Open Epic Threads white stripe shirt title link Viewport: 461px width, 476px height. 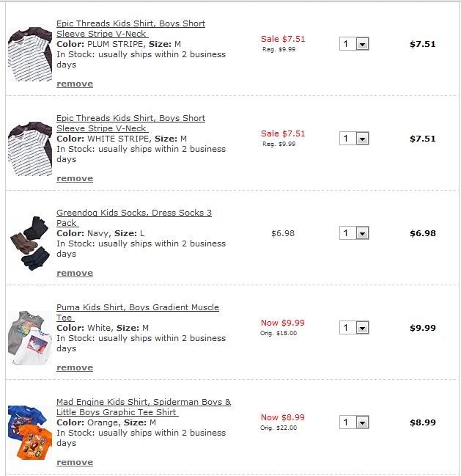(130, 119)
